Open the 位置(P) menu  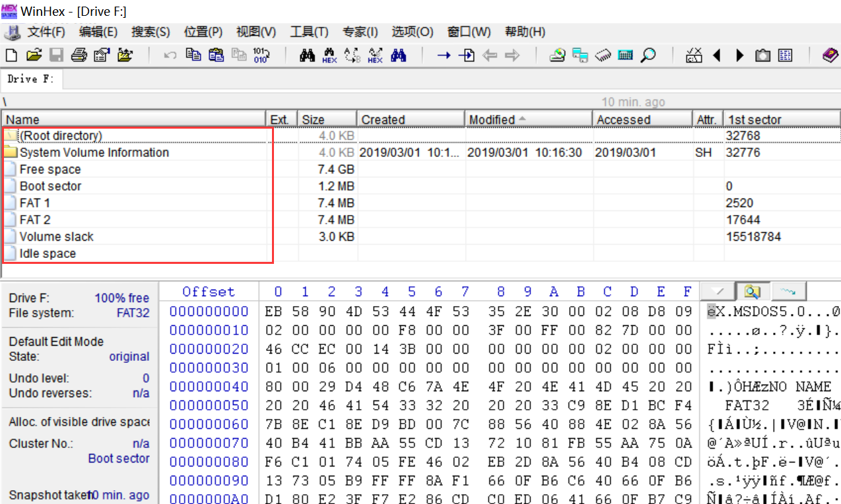203,32
